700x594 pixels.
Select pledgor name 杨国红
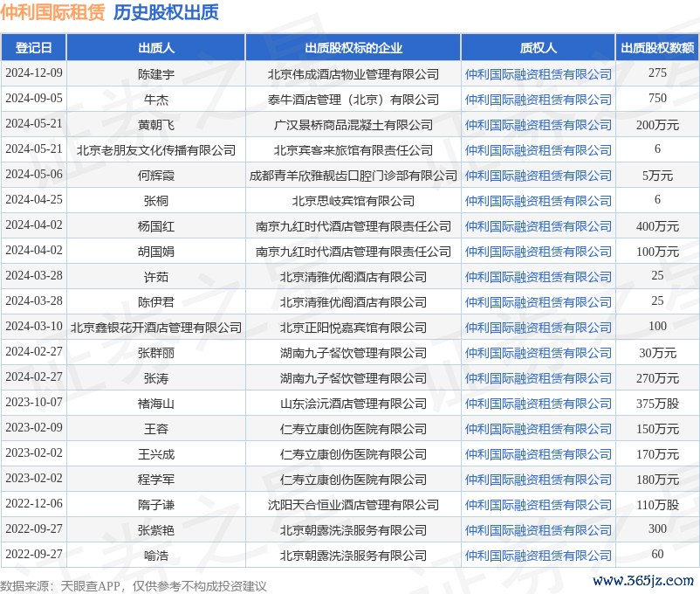coord(156,226)
